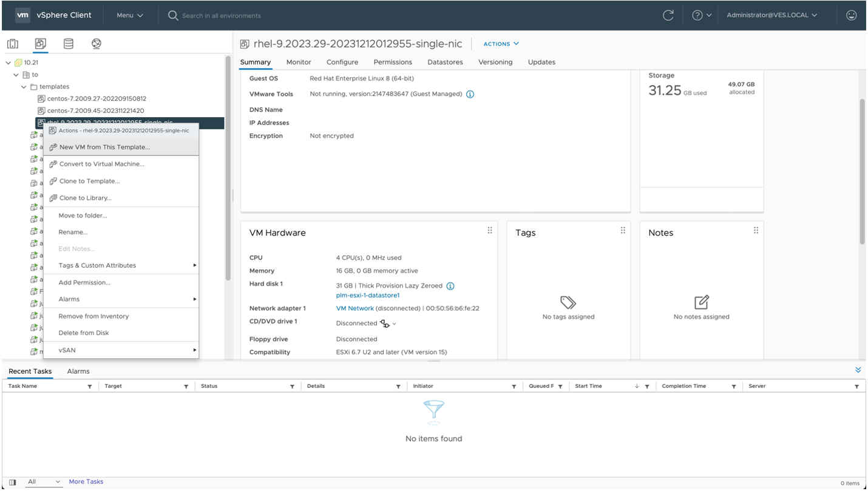Toggle the filter on the Task Name column
Screen dimensions: 868x491
[89, 386]
